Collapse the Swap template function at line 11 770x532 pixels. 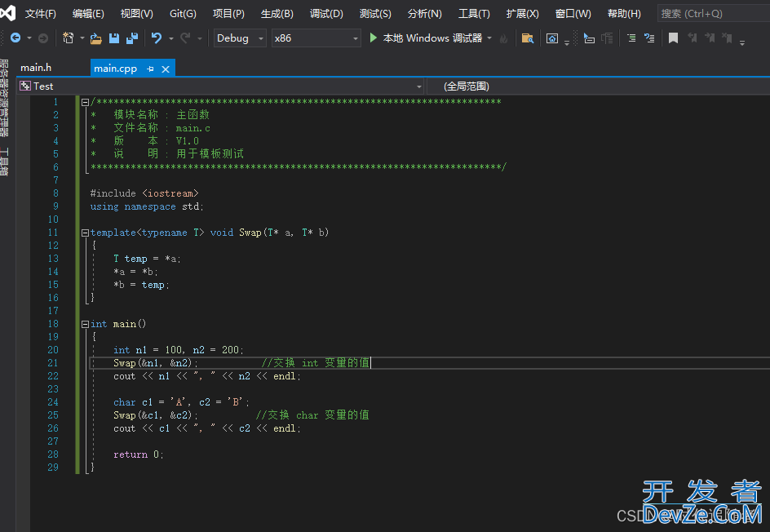coord(85,233)
